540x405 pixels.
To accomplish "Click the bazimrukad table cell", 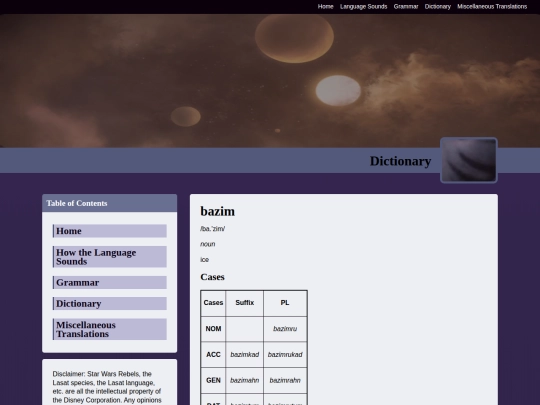I will pyautogui.click(x=285, y=355).
